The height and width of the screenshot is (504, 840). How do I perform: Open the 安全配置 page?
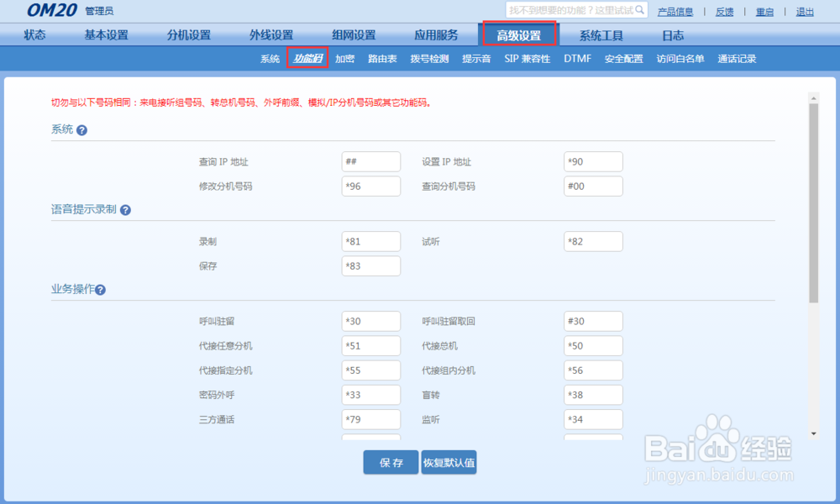click(623, 58)
